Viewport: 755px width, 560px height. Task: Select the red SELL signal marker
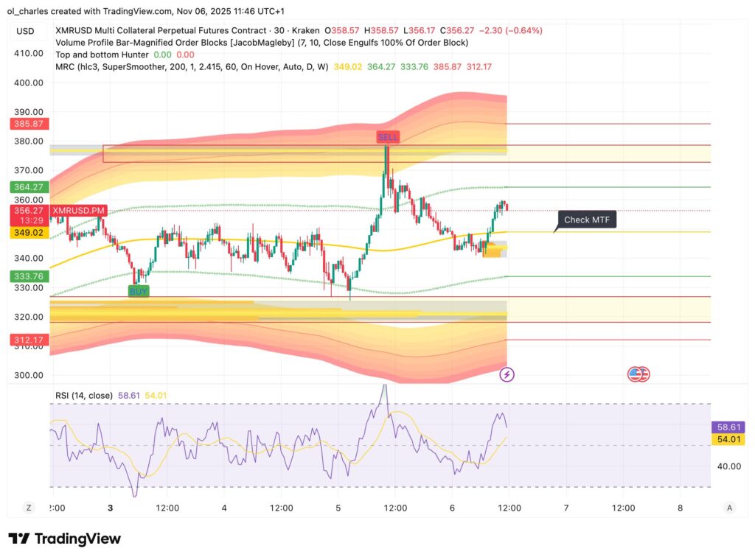pos(388,136)
